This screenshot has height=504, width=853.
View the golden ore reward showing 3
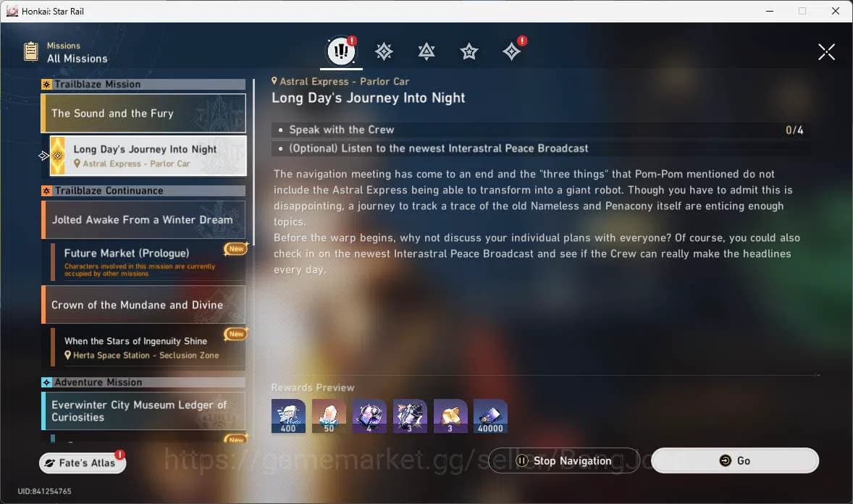[x=450, y=416]
